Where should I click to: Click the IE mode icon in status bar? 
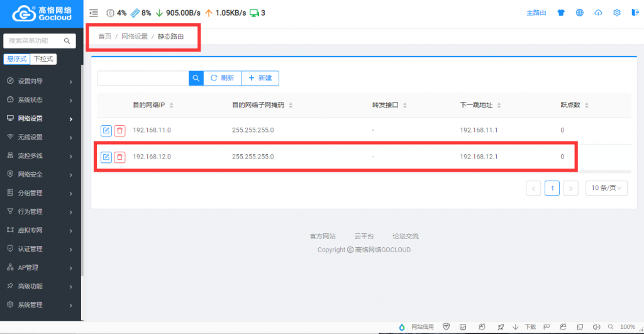[563, 327]
